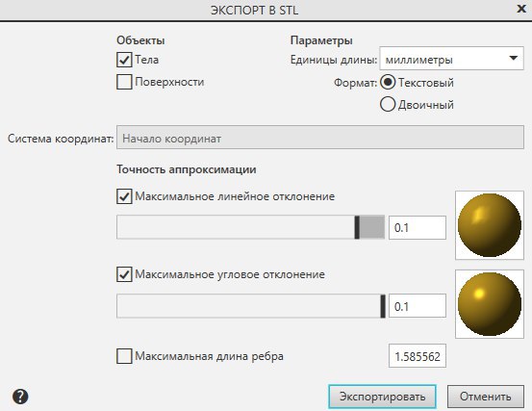
Task: Toggle Максимальное линейное отклонение checkbox
Action: [124, 196]
